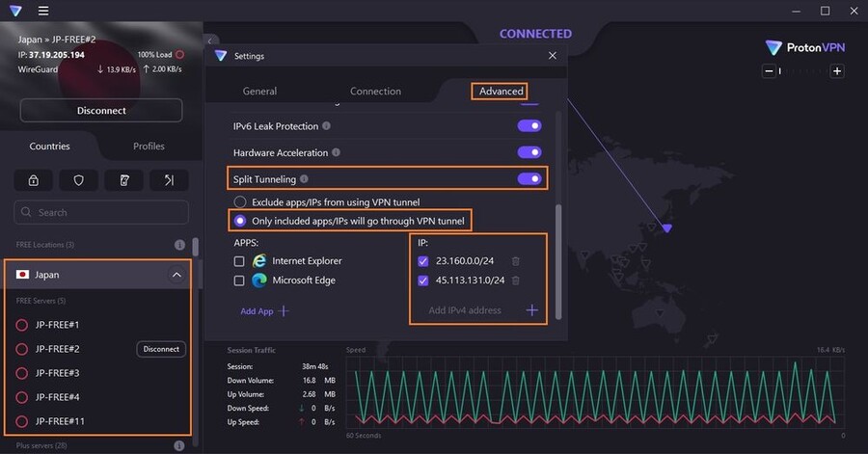The image size is (868, 454).
Task: Select the JP-FREE#1 server circle
Action: pyautogui.click(x=21, y=325)
